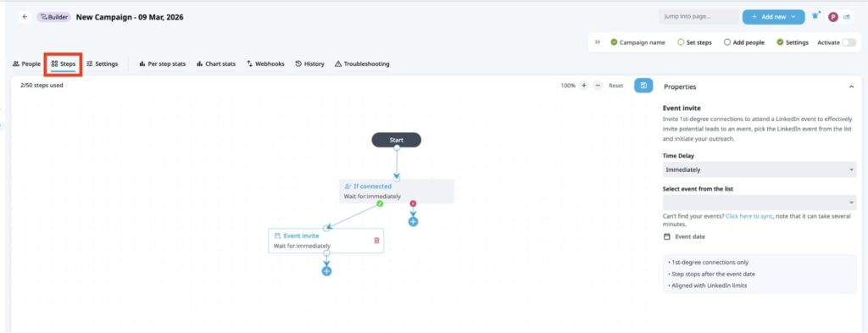Delete the Event invite step via trash icon
This screenshot has width=868, height=333.
(x=376, y=241)
